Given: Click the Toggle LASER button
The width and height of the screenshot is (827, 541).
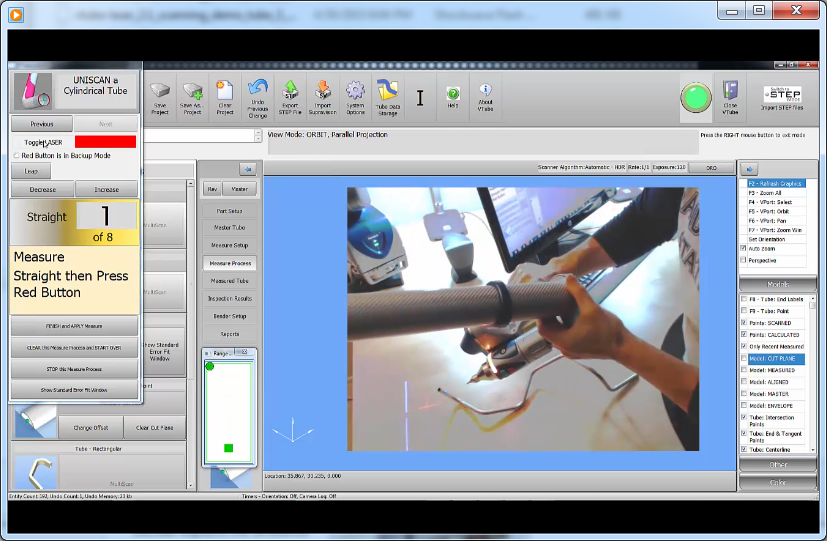Looking at the screenshot, I should [x=43, y=142].
